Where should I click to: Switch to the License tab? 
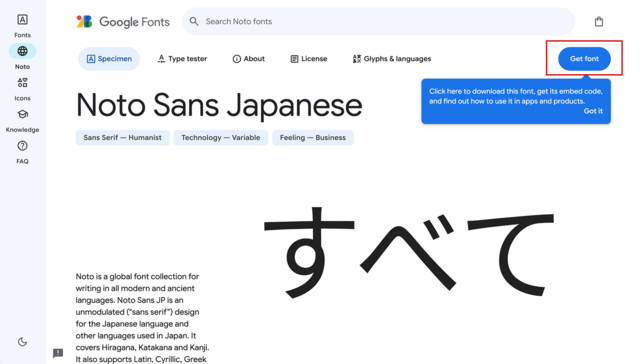[309, 59]
